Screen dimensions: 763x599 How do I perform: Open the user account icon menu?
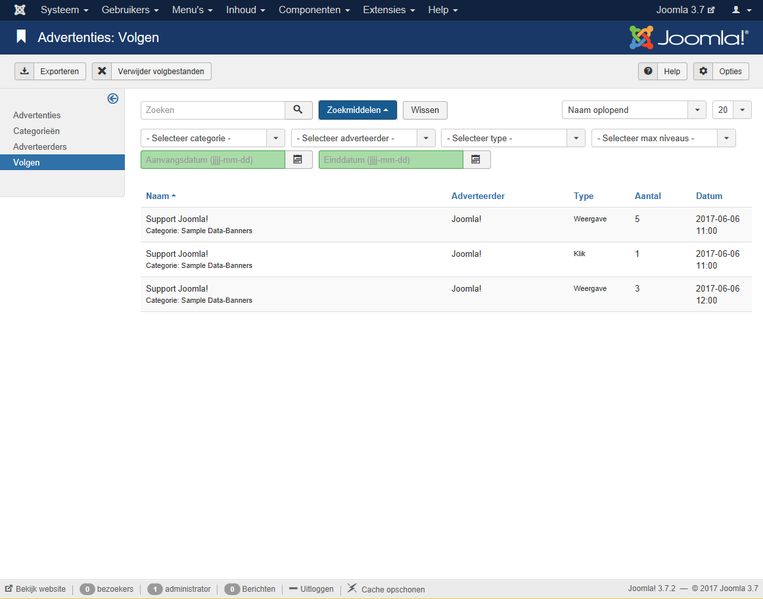742,10
